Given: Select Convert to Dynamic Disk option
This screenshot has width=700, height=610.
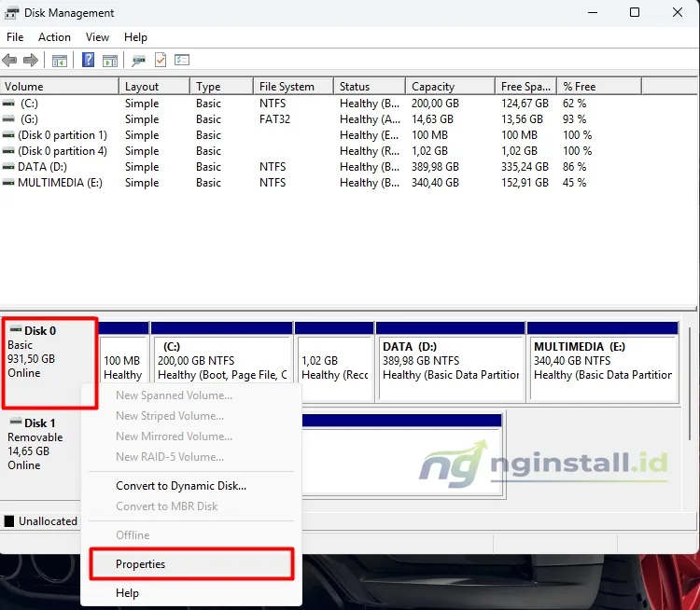Looking at the screenshot, I should click(x=181, y=486).
